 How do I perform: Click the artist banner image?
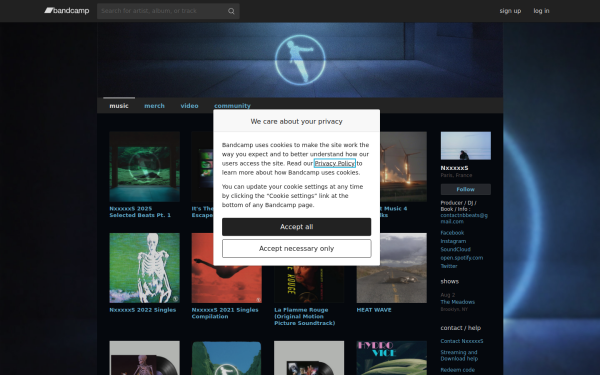pos(300,60)
